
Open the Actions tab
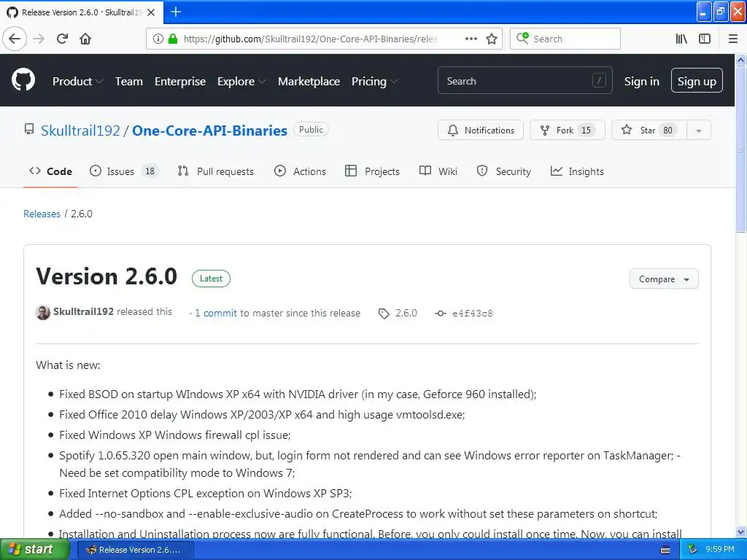pyautogui.click(x=300, y=171)
